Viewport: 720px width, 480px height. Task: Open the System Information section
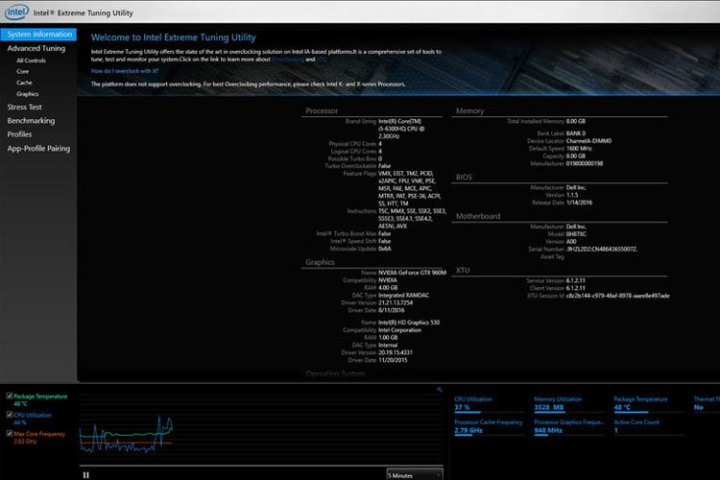point(39,35)
